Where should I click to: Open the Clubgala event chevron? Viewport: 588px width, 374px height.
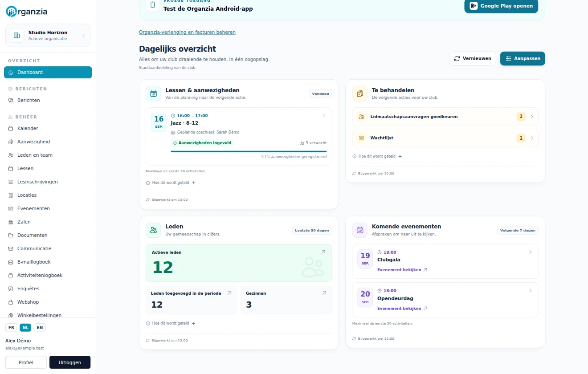coord(530,252)
